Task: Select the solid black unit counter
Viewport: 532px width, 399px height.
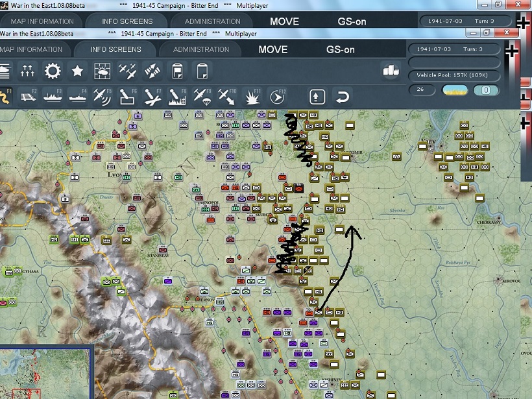Action: tap(299, 188)
